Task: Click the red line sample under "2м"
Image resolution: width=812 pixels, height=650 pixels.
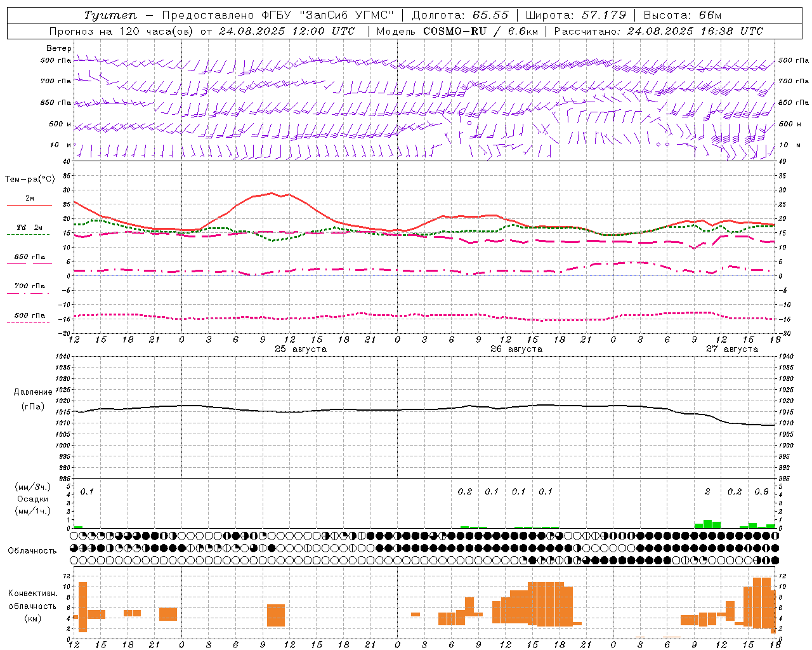Action: tap(29, 205)
